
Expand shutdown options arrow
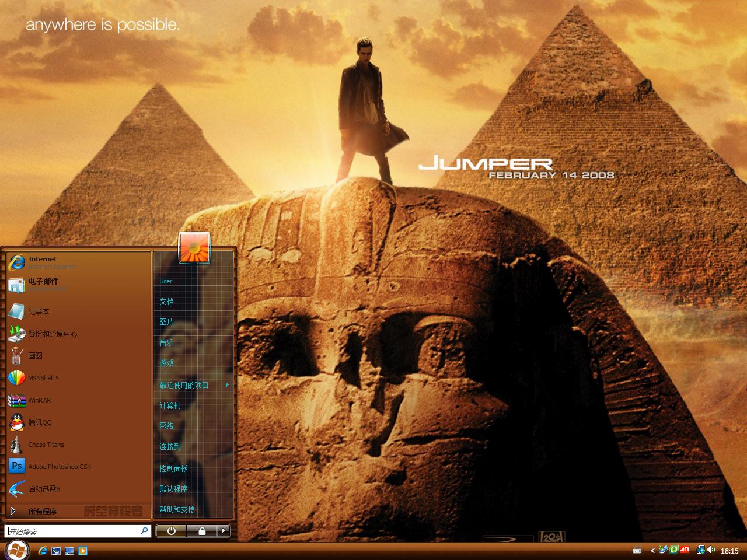click(223, 531)
